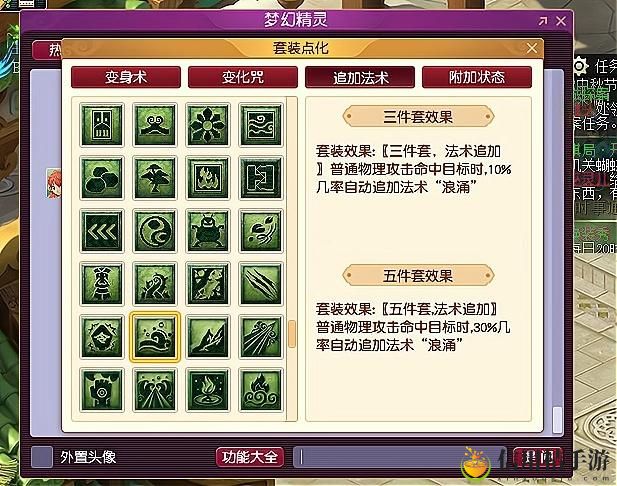This screenshot has height=486, width=617.
Task: Toggle the 外置头像 checkbox
Action: tap(42, 457)
